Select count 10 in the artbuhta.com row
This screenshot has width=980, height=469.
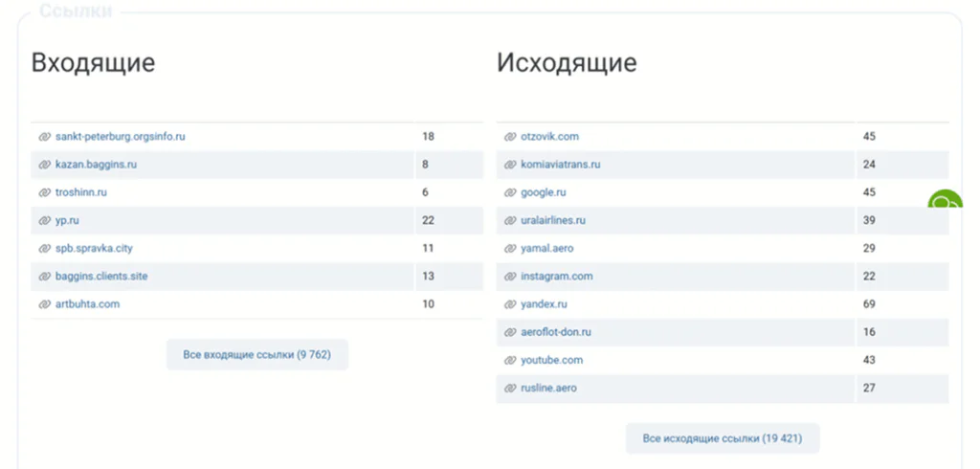pos(428,304)
